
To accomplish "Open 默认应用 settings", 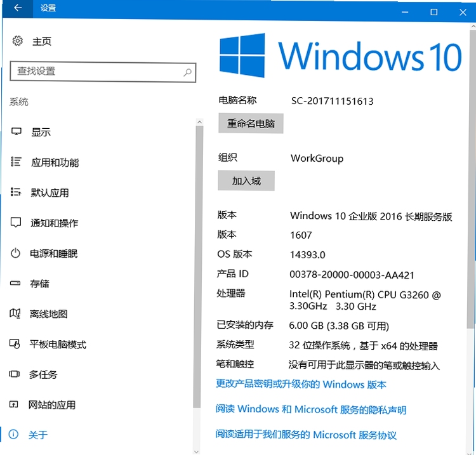I will [x=50, y=192].
